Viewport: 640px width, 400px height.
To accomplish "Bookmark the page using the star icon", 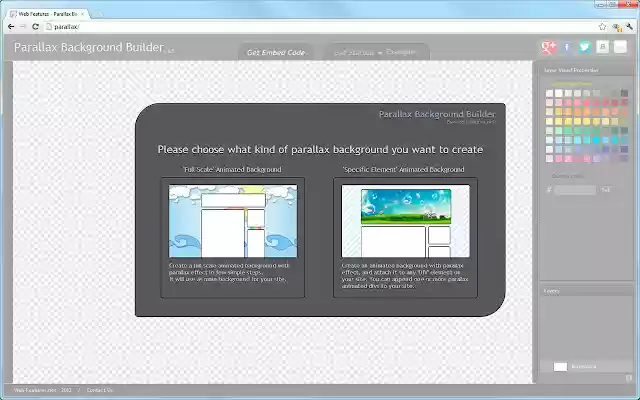I will pyautogui.click(x=602, y=27).
